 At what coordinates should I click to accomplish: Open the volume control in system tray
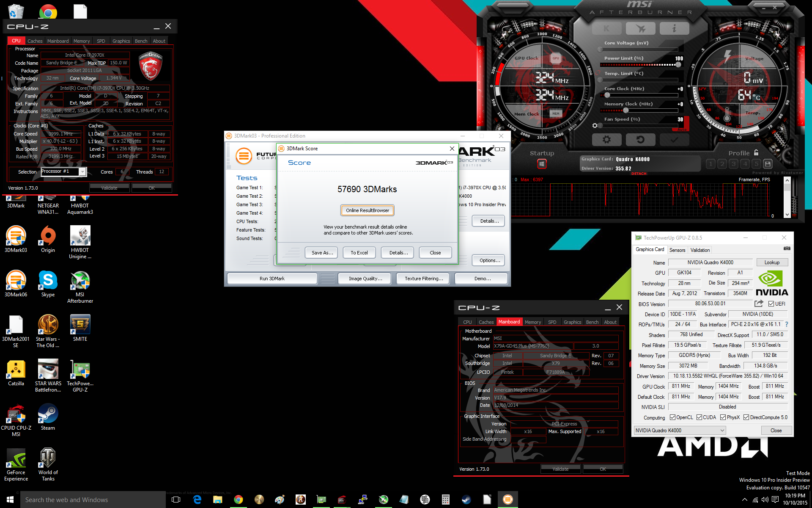click(x=765, y=500)
